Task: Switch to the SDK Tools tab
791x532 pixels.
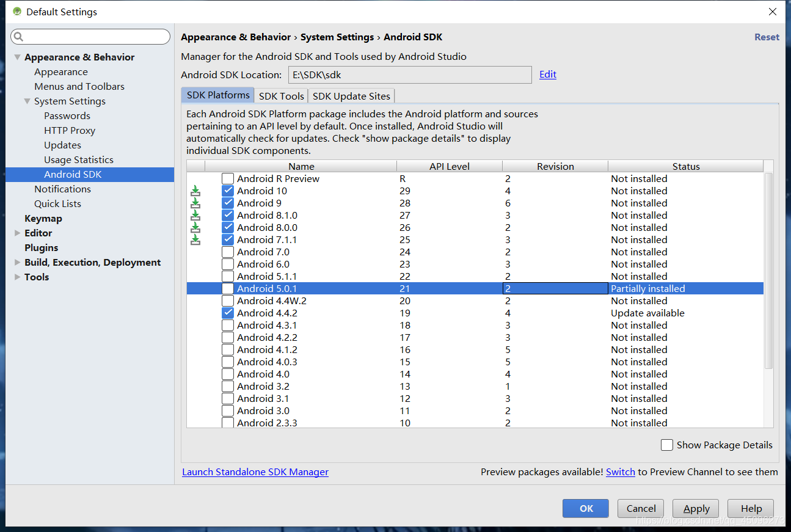Action: (282, 96)
